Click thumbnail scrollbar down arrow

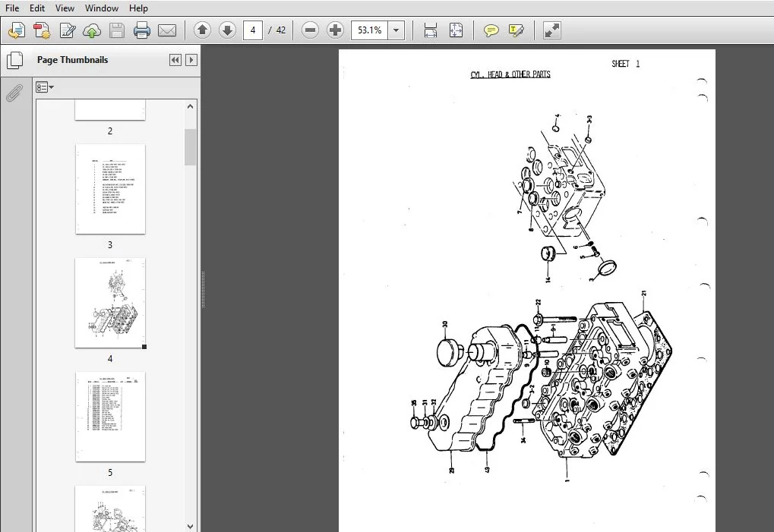click(191, 526)
